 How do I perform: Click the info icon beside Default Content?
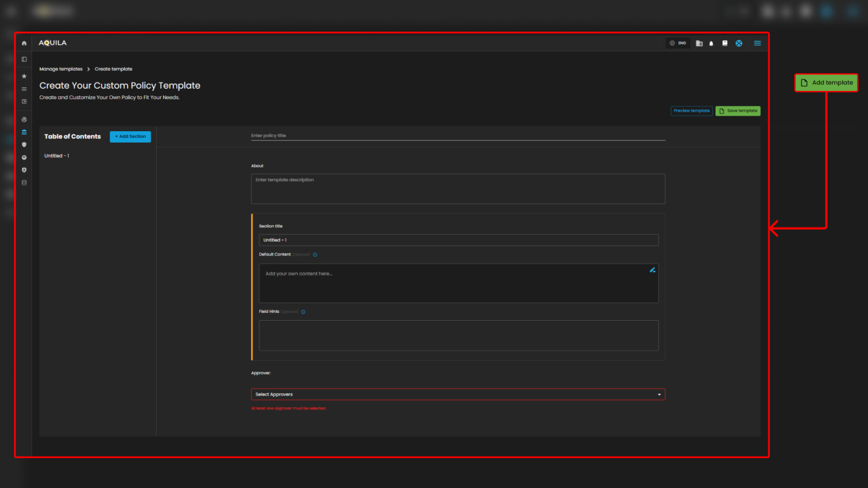tap(315, 255)
